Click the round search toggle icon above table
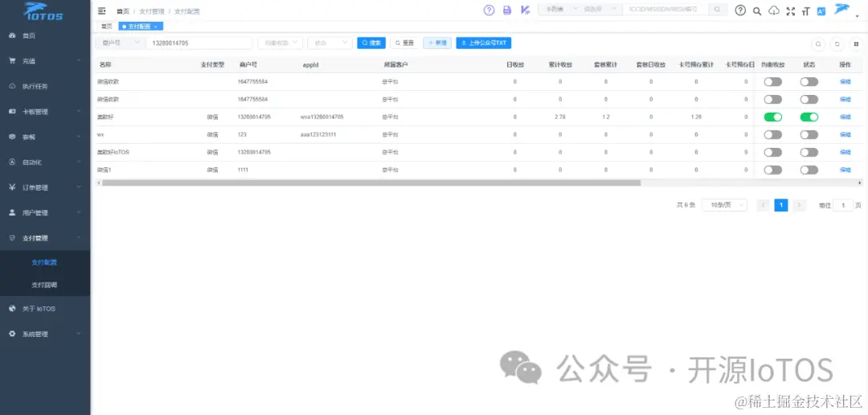868x415 pixels. click(817, 43)
